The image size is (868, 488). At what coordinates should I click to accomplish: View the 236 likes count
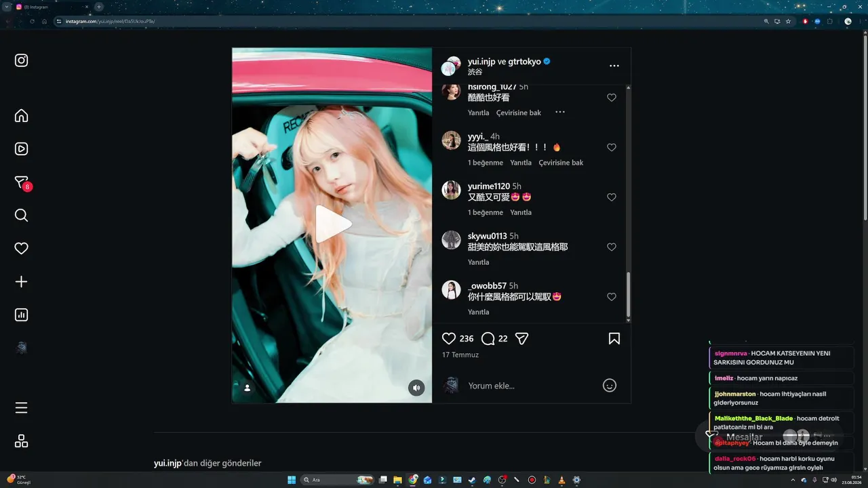pos(467,338)
